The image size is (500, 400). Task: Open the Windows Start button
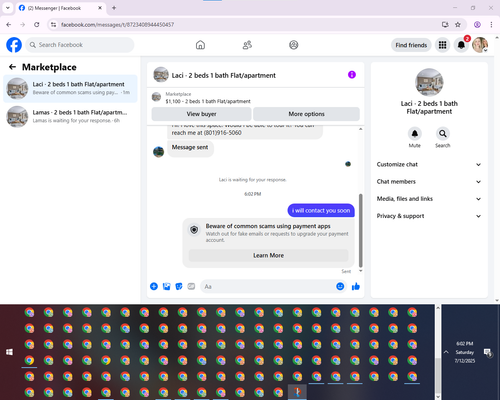(9, 352)
